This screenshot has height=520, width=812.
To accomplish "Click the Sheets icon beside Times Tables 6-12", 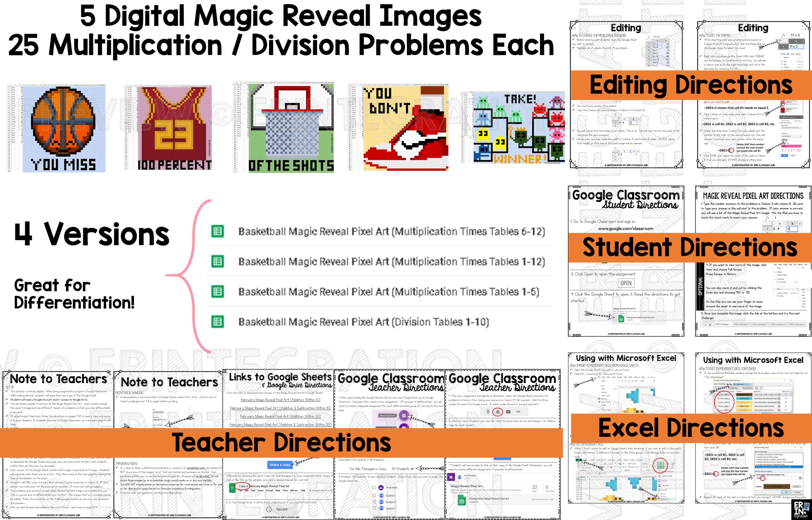I will pos(218,231).
